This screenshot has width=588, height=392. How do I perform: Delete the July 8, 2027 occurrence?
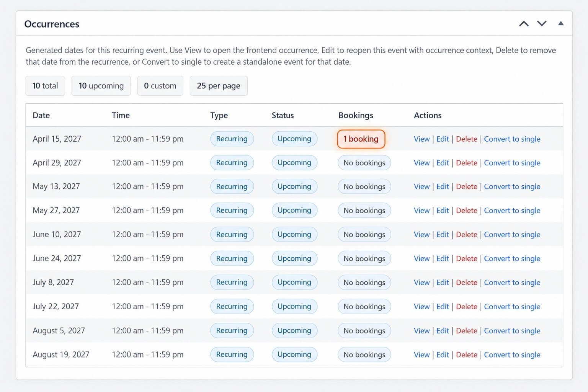(467, 283)
